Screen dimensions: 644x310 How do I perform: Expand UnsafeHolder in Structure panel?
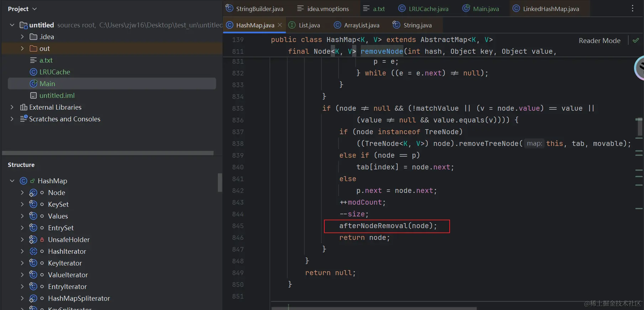[22, 240]
